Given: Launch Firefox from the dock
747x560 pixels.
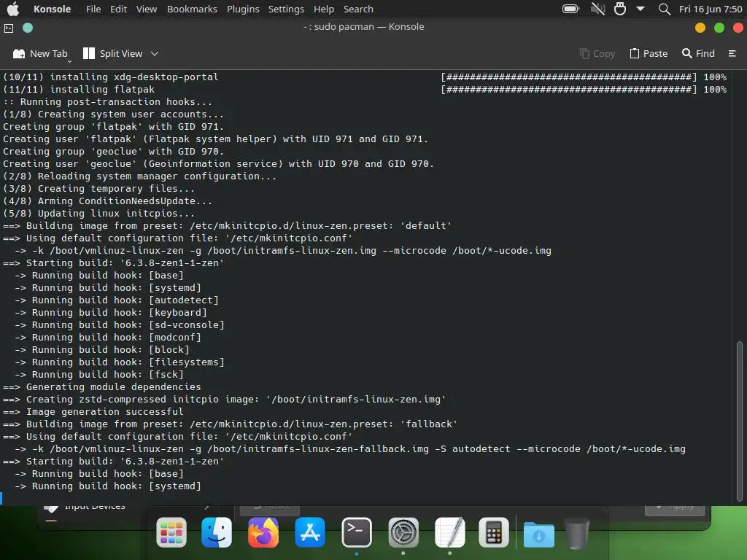Looking at the screenshot, I should pos(263,532).
